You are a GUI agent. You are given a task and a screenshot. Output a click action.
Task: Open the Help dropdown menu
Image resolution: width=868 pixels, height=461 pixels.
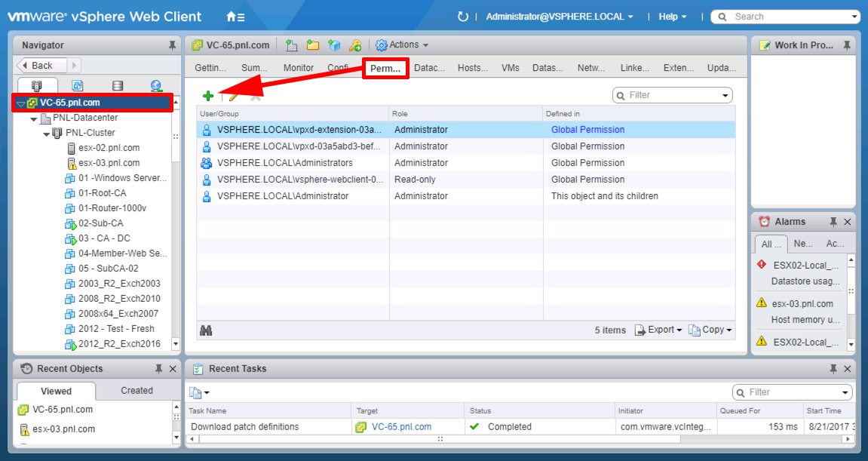[x=673, y=17]
